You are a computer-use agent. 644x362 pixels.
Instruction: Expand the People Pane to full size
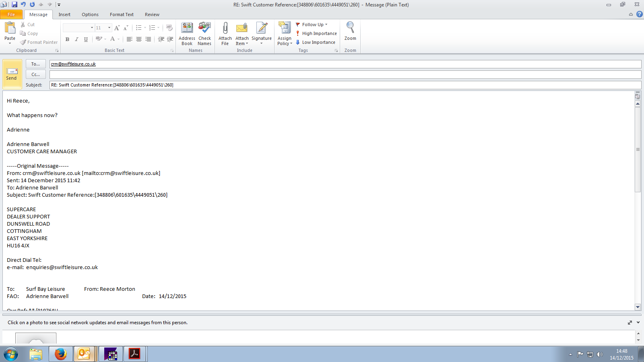(x=630, y=323)
